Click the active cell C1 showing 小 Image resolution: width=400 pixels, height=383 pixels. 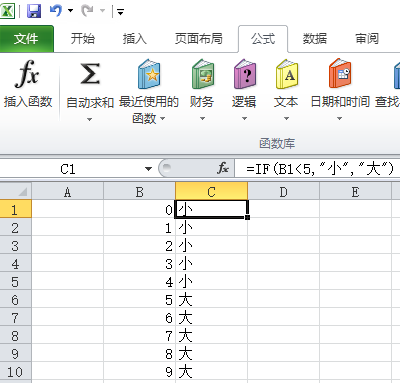211,209
